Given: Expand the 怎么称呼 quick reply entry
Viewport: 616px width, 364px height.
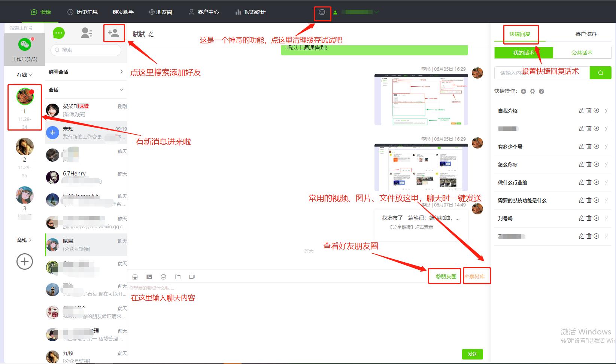Looking at the screenshot, I should pos(606,164).
